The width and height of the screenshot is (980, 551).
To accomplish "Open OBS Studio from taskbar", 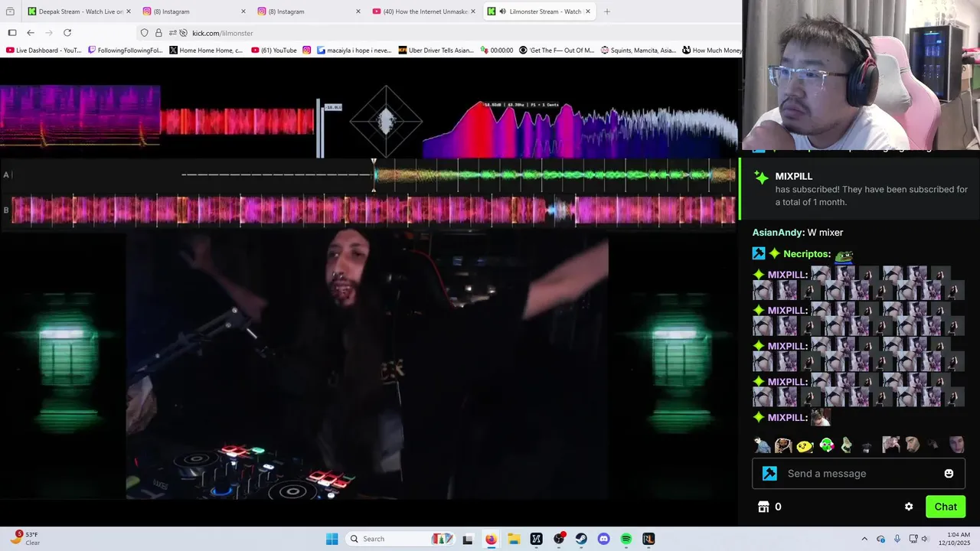I will click(559, 539).
